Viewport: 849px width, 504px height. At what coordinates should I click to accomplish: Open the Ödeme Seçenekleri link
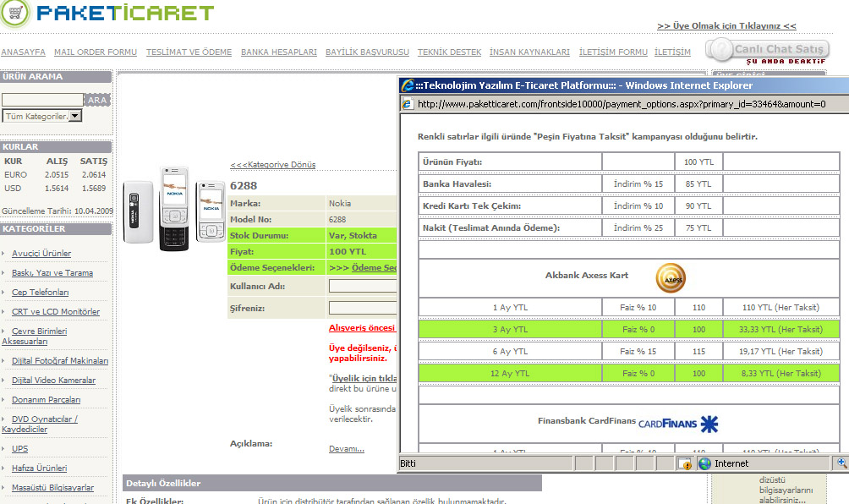pyautogui.click(x=374, y=267)
